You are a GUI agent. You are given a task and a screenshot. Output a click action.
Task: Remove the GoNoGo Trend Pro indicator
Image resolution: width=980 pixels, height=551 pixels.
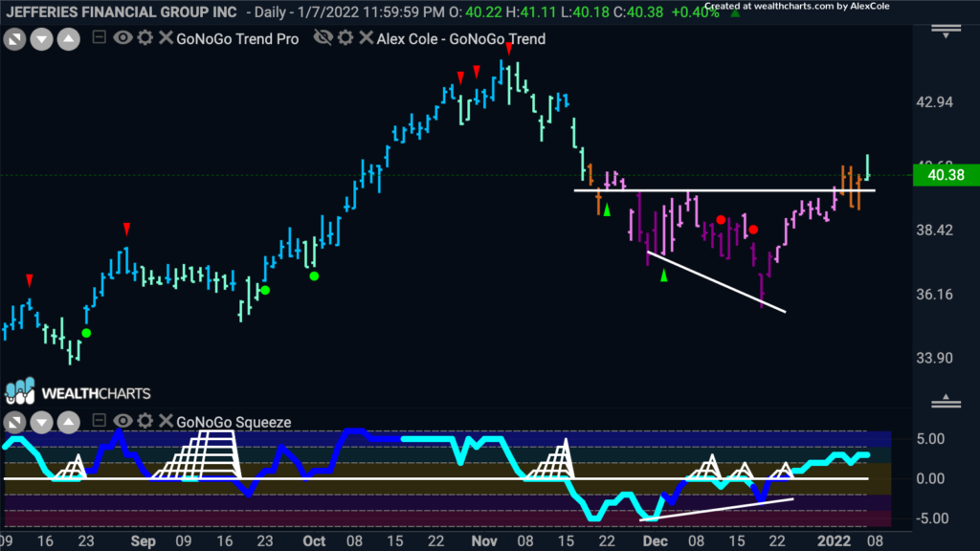166,38
